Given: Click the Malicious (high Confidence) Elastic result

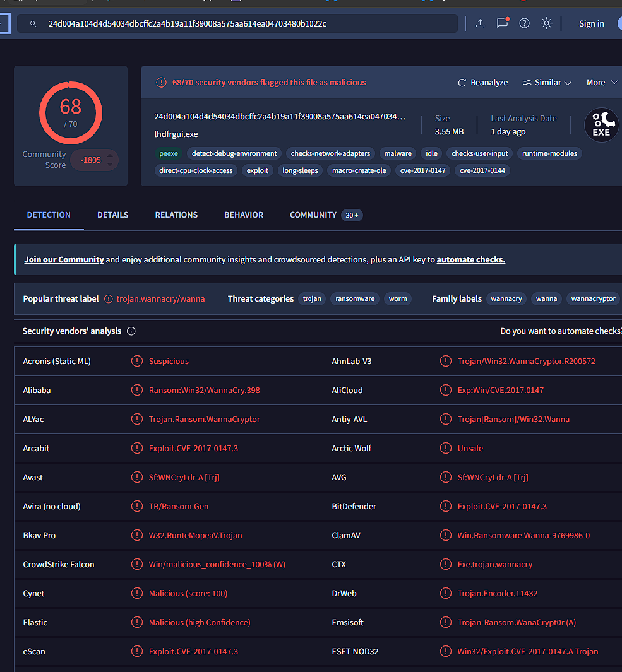Looking at the screenshot, I should click(x=200, y=622).
